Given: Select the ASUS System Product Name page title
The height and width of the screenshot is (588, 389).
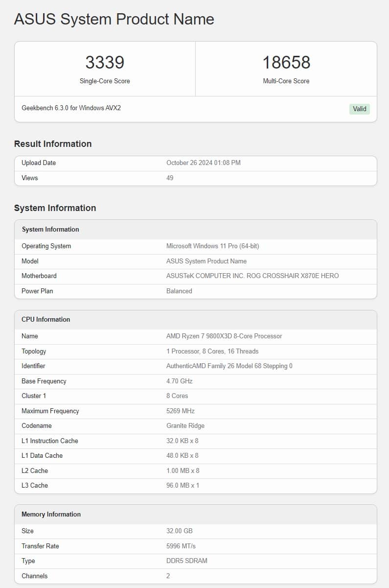Looking at the screenshot, I should point(114,19).
